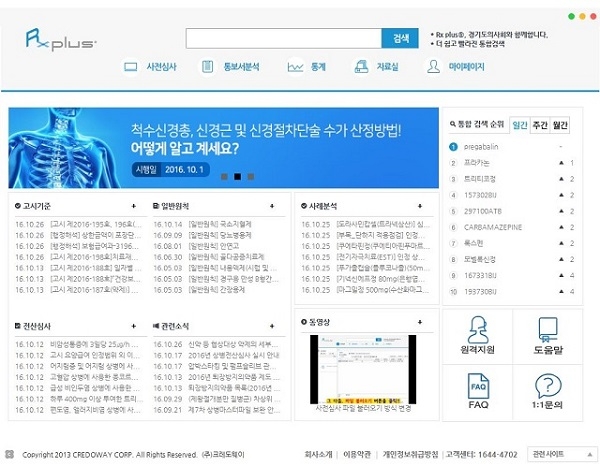The width and height of the screenshot is (600, 466).
Task: Open 16.09.21 제7차 상병마스터파일 entry
Action: pos(217,410)
